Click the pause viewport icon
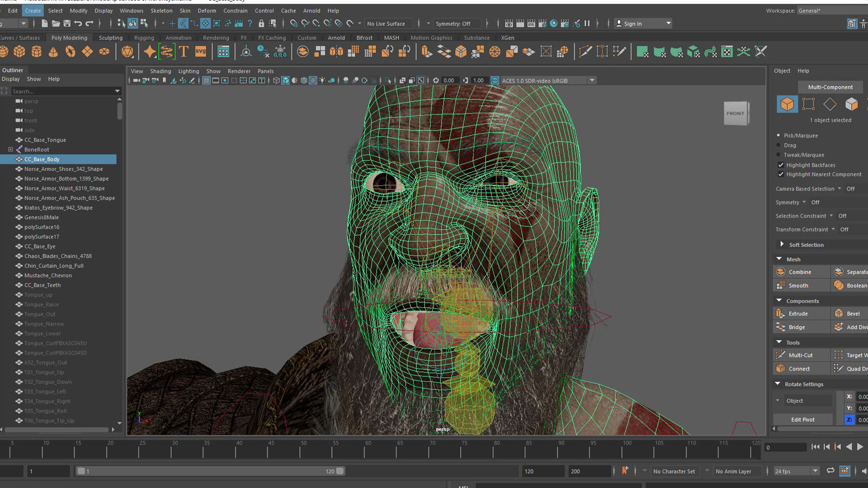Screen dimensions: 868x488 pyautogui.click(x=587, y=23)
